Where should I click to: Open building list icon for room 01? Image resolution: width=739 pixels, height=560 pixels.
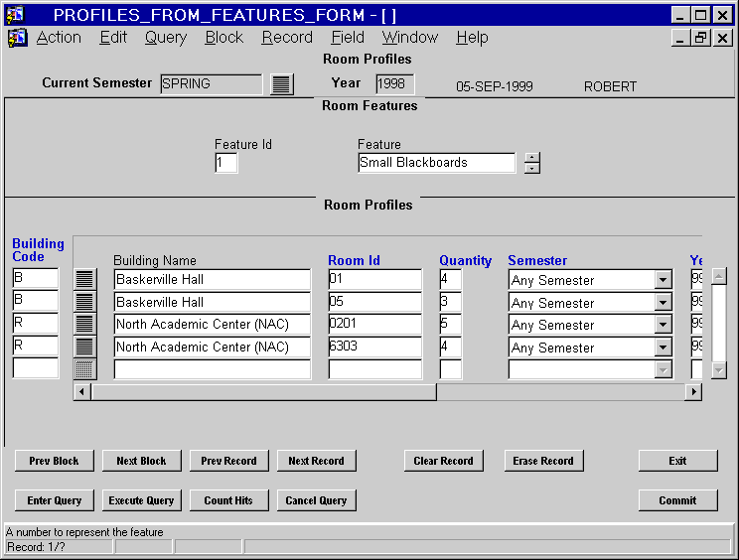click(x=84, y=279)
